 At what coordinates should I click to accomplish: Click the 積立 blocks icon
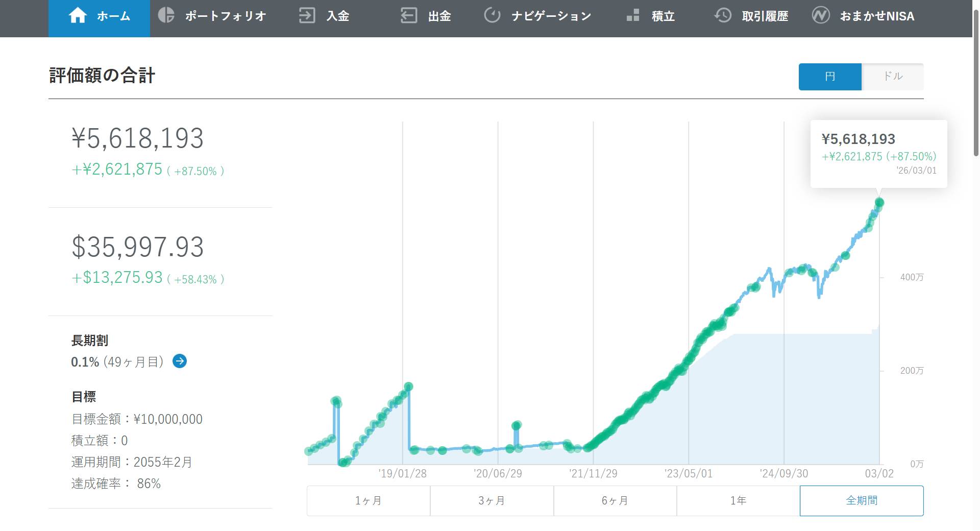(633, 16)
